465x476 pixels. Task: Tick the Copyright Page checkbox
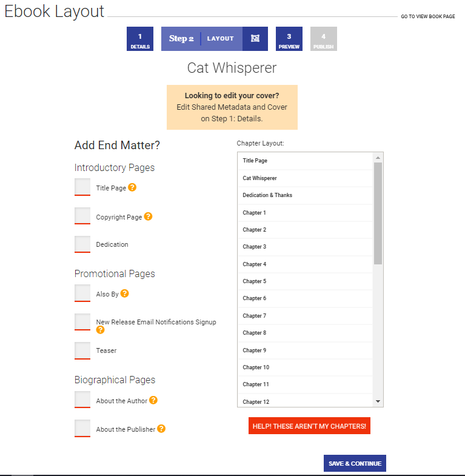(x=82, y=216)
